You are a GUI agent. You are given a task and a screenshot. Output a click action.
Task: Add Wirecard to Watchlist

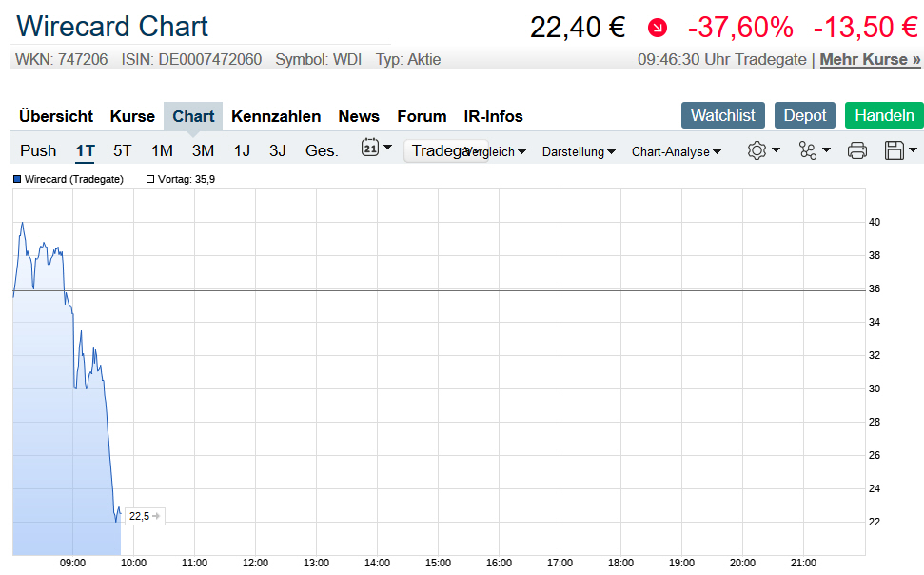[722, 115]
